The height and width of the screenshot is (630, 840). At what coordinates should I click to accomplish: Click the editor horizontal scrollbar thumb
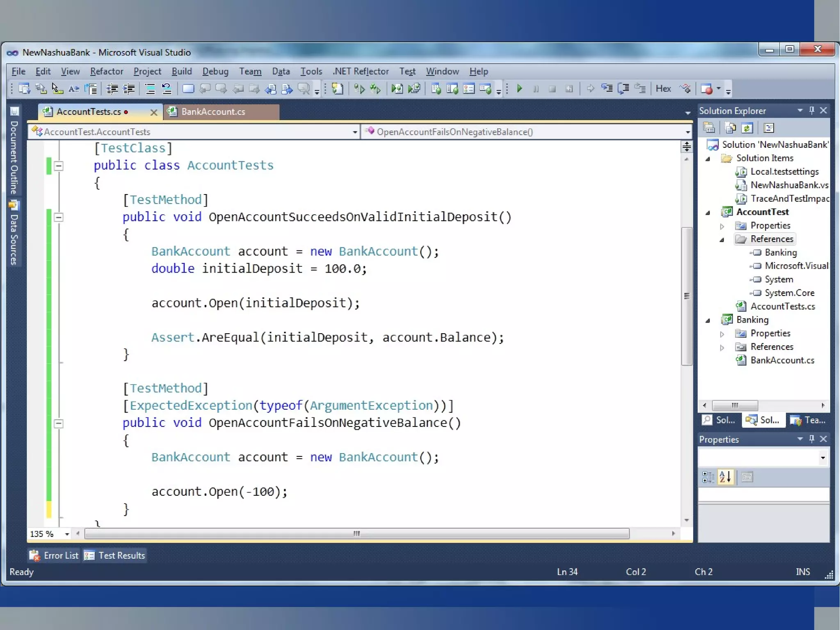pos(357,534)
